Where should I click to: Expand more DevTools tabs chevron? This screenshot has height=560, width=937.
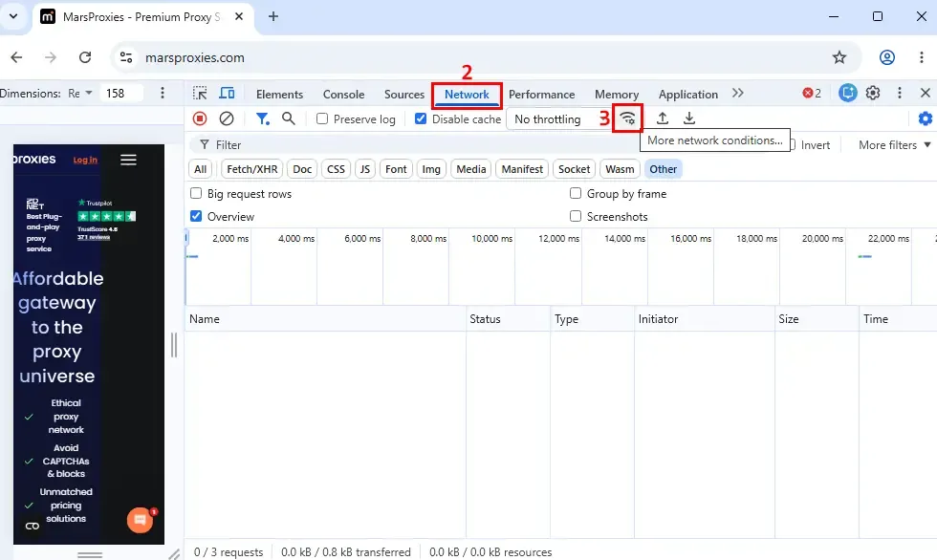pyautogui.click(x=737, y=93)
